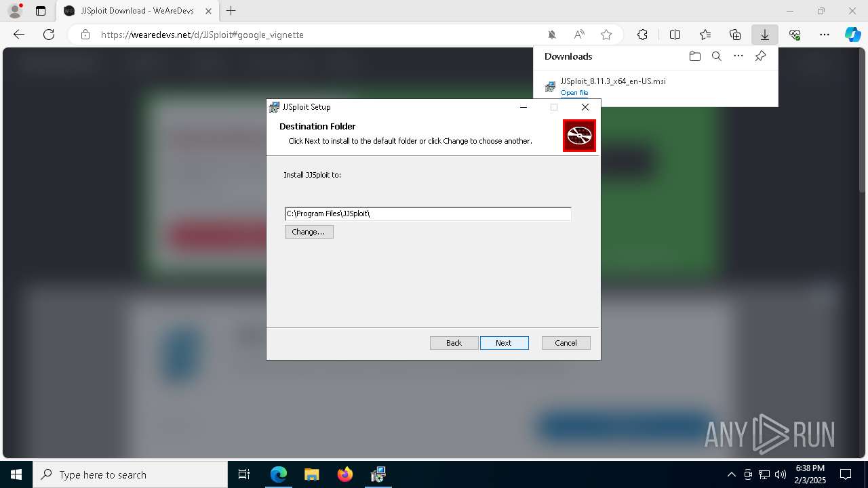The image size is (868, 488).
Task: Click the address bar URL
Action: point(202,35)
